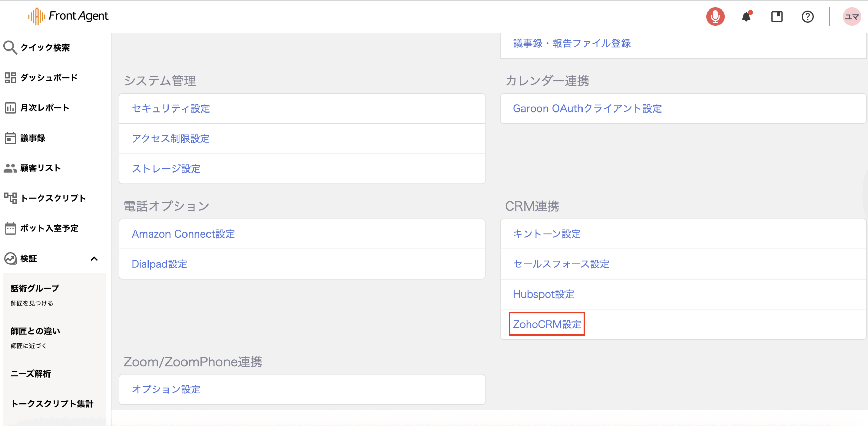Open the セキュリティ設定 link
Screen dimensions: 868x426
click(171, 108)
